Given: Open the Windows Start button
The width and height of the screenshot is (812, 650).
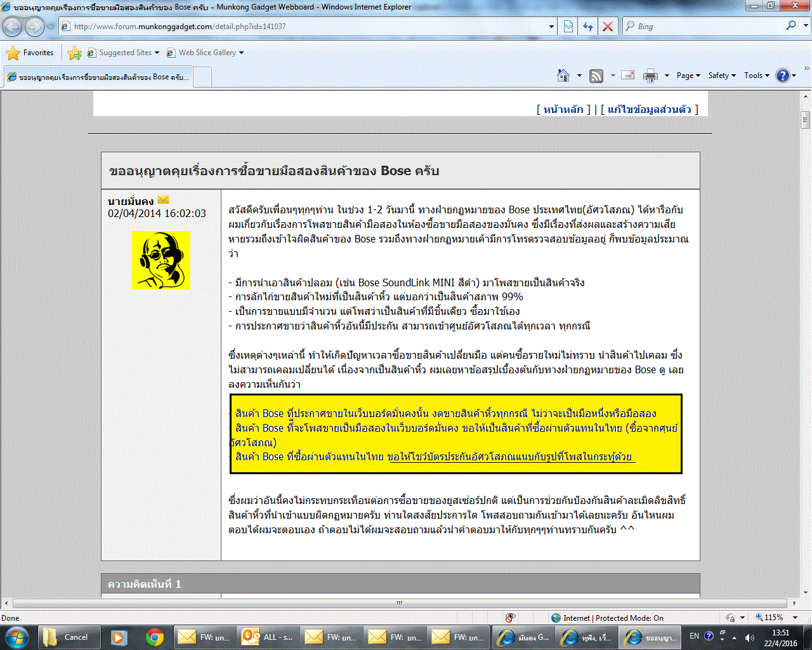Looking at the screenshot, I should point(16,637).
